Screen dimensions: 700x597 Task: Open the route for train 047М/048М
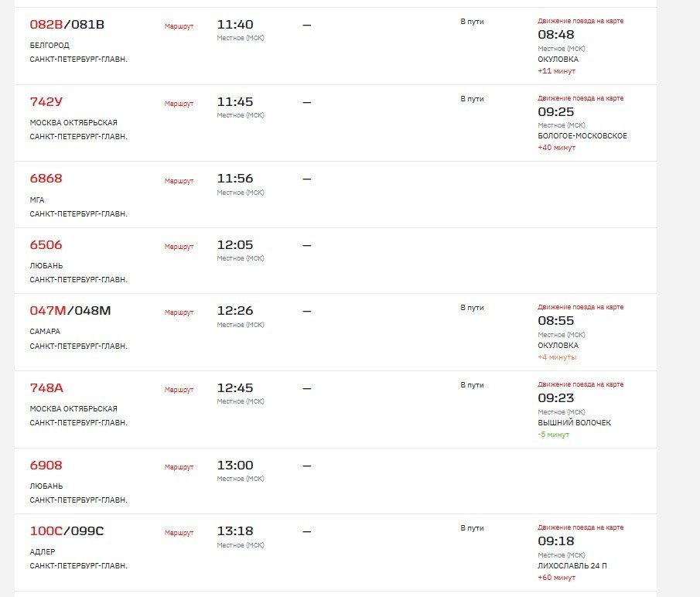tap(179, 312)
